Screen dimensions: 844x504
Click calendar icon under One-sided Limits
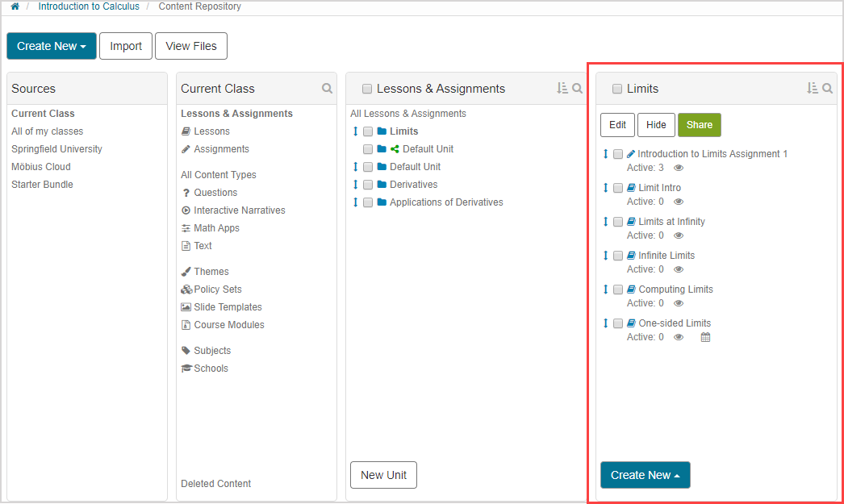705,337
